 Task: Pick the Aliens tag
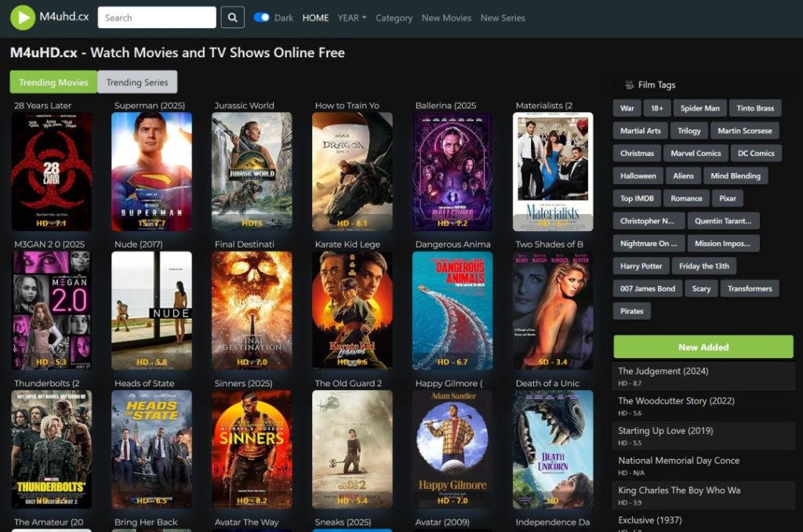pyautogui.click(x=683, y=176)
